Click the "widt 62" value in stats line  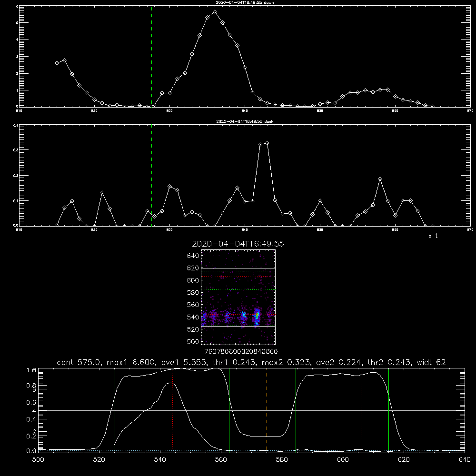point(431,362)
